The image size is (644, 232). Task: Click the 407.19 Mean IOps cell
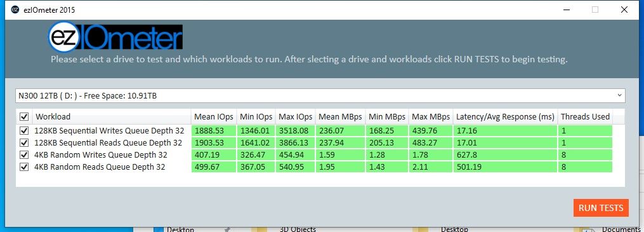pyautogui.click(x=214, y=155)
